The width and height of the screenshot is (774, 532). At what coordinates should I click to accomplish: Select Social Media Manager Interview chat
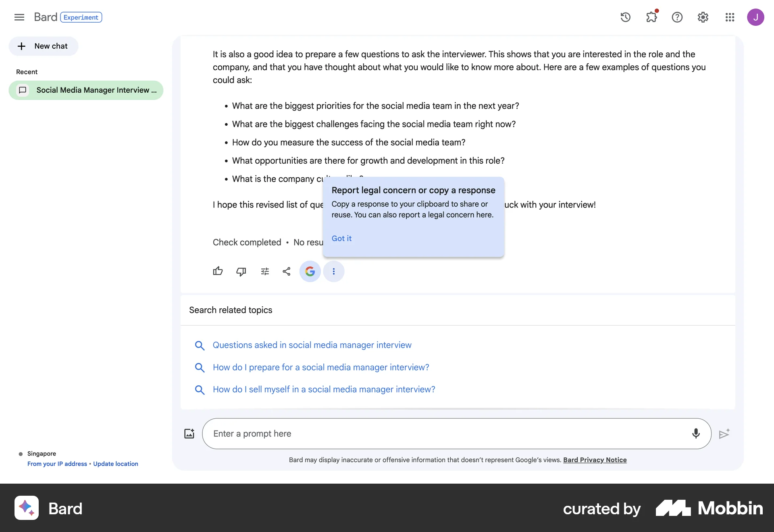tap(86, 90)
